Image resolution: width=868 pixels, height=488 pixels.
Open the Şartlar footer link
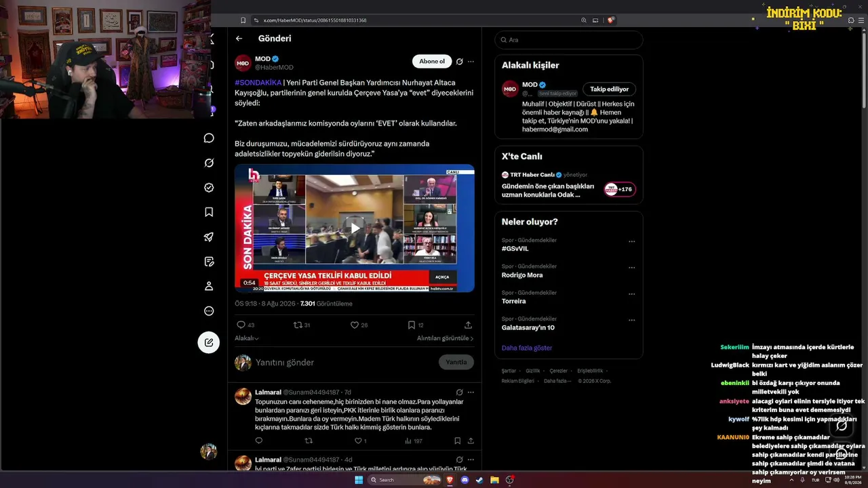(509, 371)
